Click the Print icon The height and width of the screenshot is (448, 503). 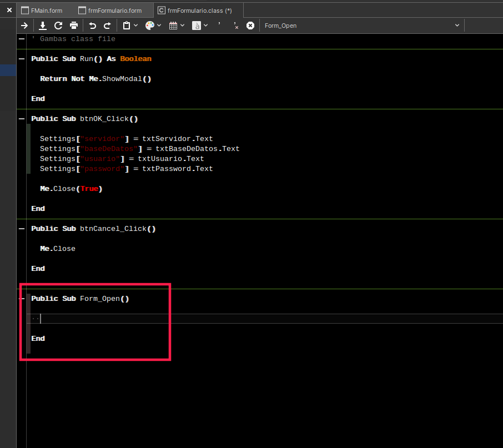click(74, 26)
